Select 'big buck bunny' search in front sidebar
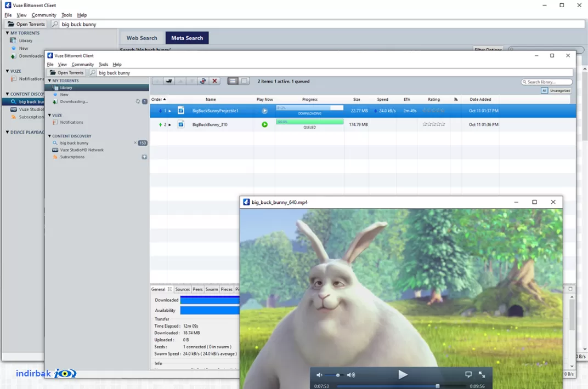588x389 pixels. tap(74, 143)
